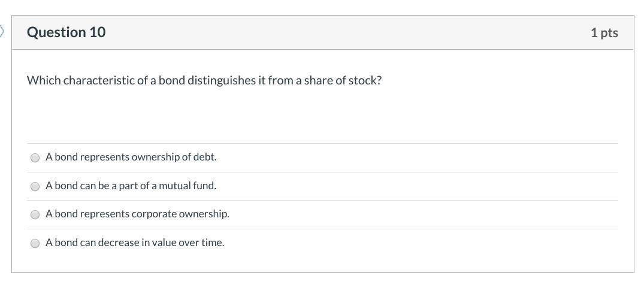Click the 'Question 10' heading

pos(66,32)
